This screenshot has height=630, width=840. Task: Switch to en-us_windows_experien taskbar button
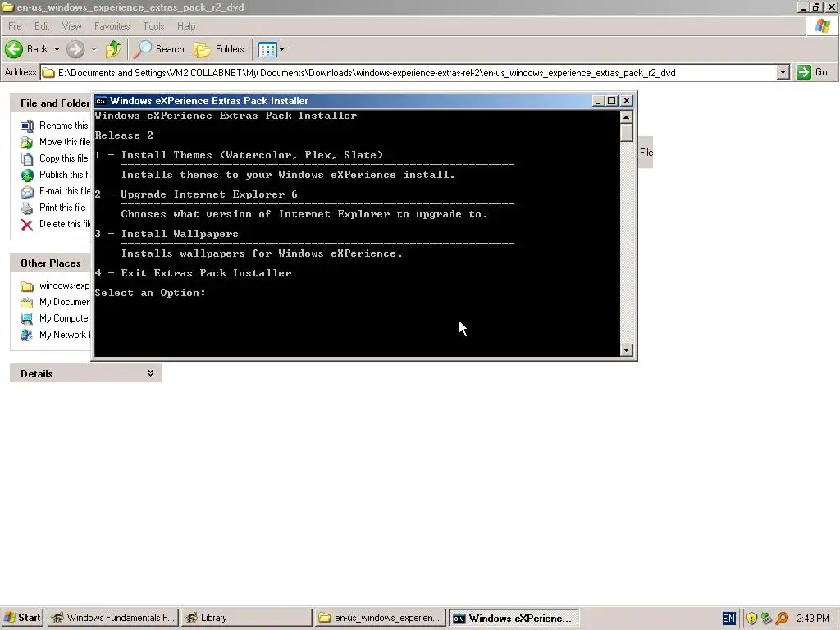click(x=380, y=618)
